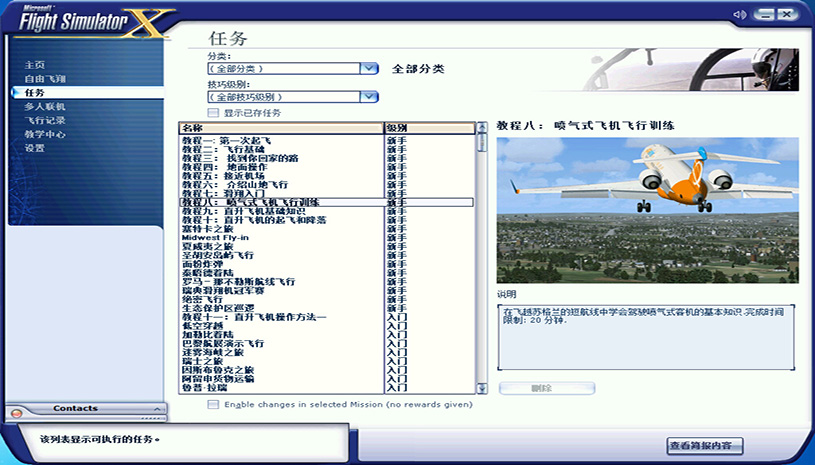Toggle the 显示已存任务 checkbox
Screen dimensions: 815x465
(213, 113)
